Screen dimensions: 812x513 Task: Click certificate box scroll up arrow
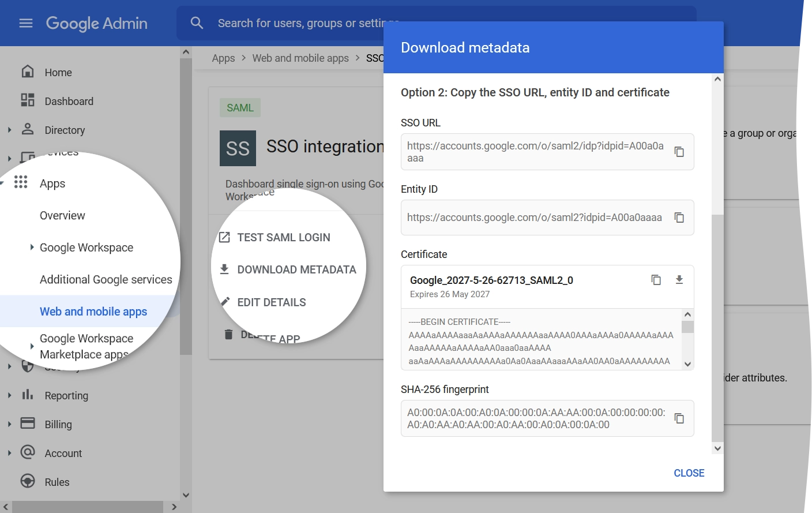click(687, 314)
